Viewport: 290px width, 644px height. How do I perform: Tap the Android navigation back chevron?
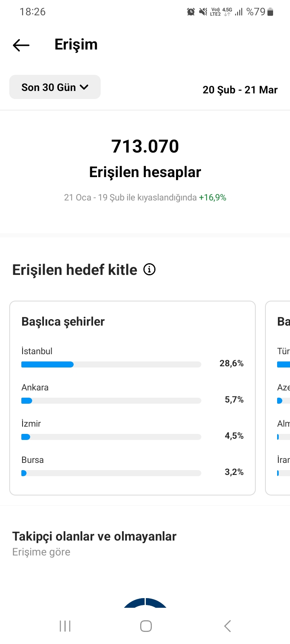[228, 626]
